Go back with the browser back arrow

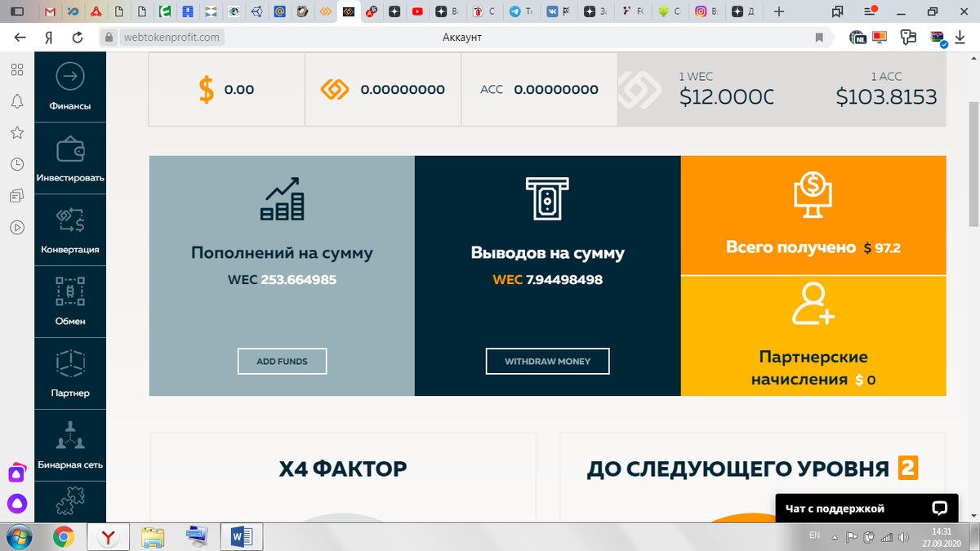[20, 37]
